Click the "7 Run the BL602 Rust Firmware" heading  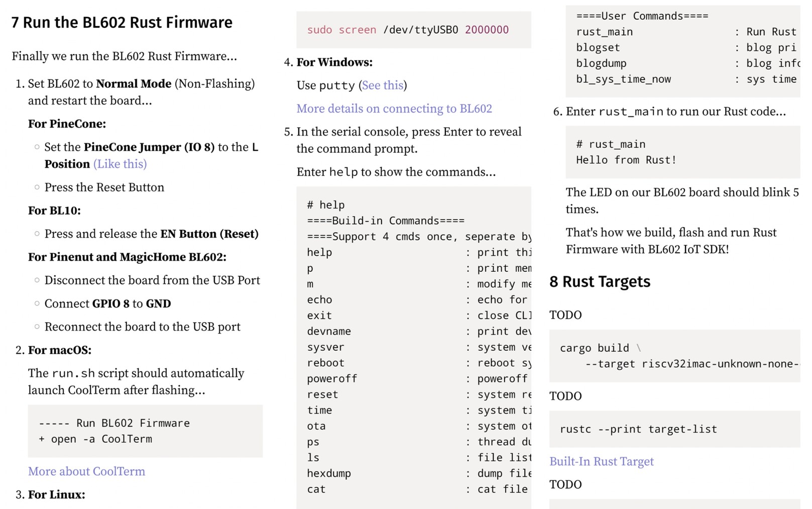coord(122,23)
